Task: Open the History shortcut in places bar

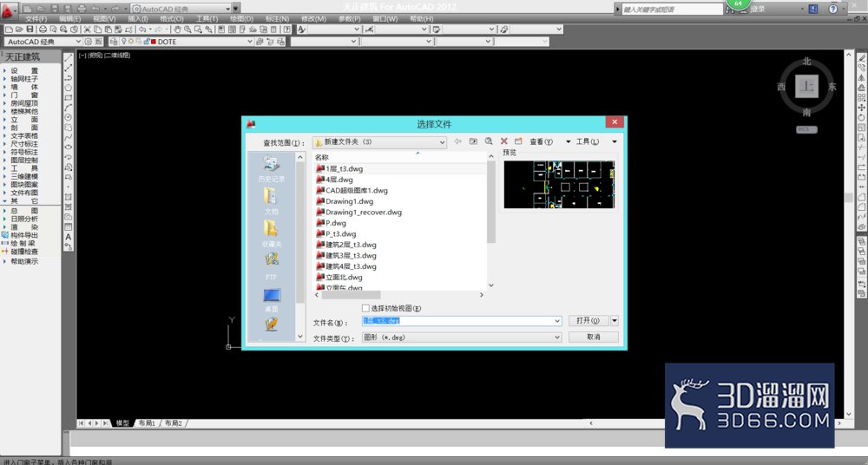Action: point(271,169)
